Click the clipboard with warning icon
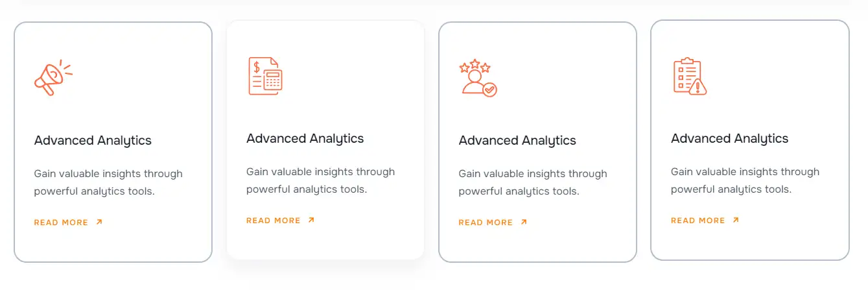868x290 pixels. click(690, 76)
